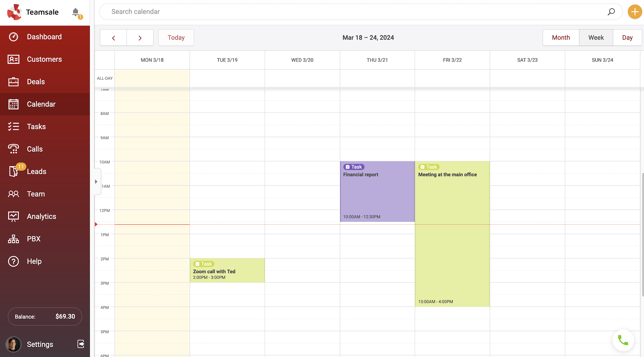Viewport: 644px width, 357px height.
Task: Open the Dashboard section
Action: 44,37
